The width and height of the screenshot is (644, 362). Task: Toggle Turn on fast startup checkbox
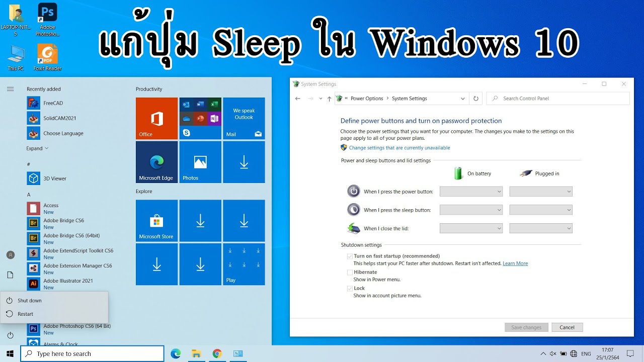coord(350,256)
